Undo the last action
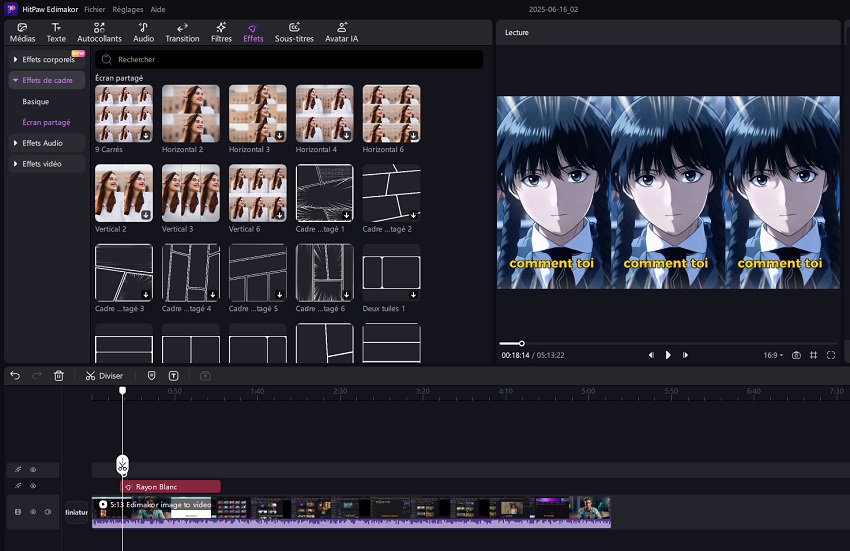 pyautogui.click(x=15, y=375)
